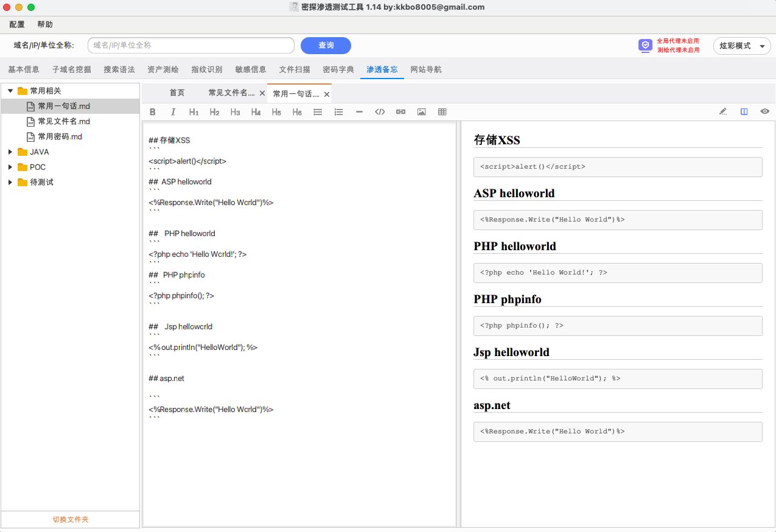Expand the JAVA folder
Screen dimensions: 776x532
coord(10,152)
